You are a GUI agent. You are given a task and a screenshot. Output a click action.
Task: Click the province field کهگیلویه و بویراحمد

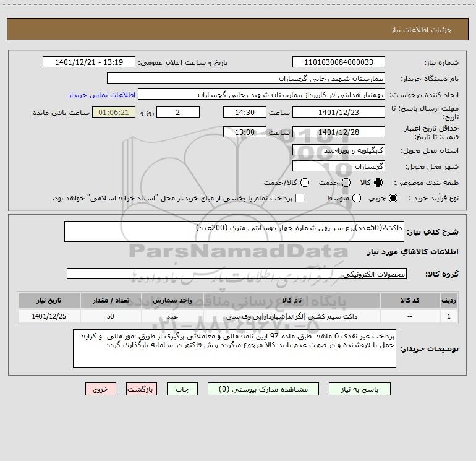point(339,150)
